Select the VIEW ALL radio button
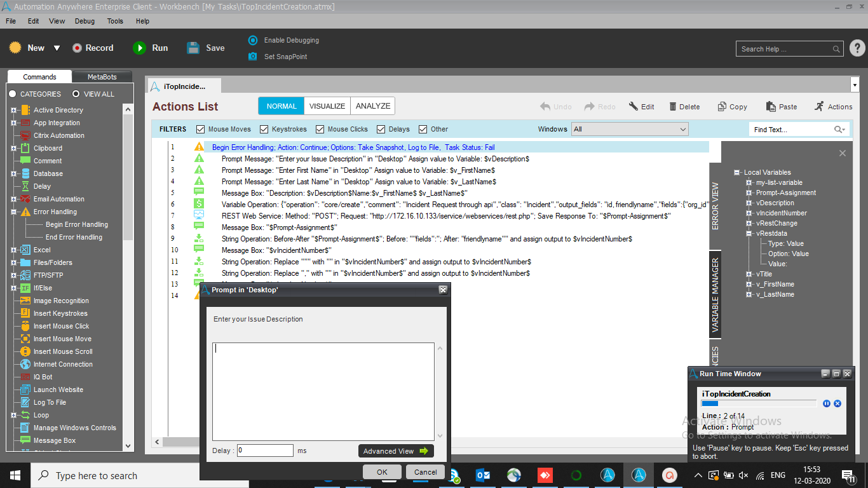 coord(76,94)
